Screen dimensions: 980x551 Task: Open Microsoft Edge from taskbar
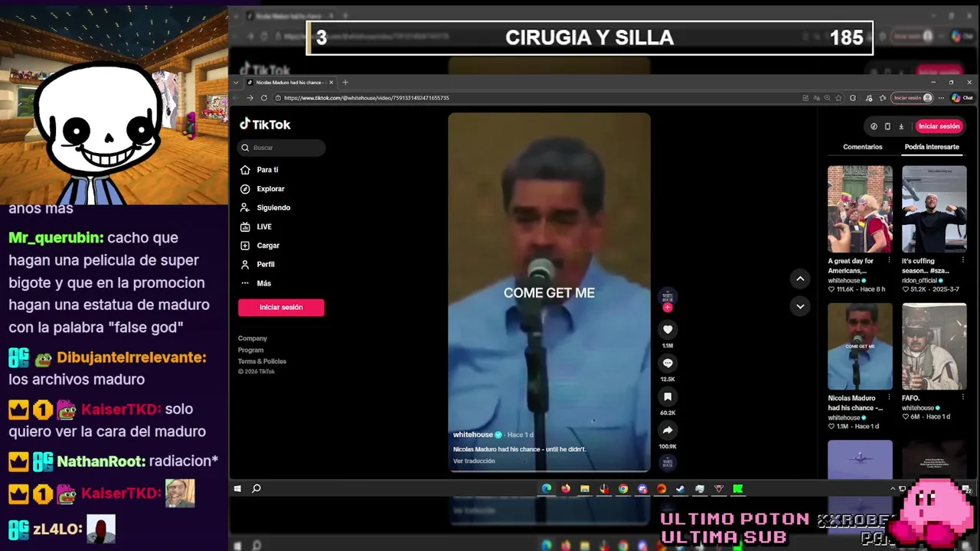[547, 488]
